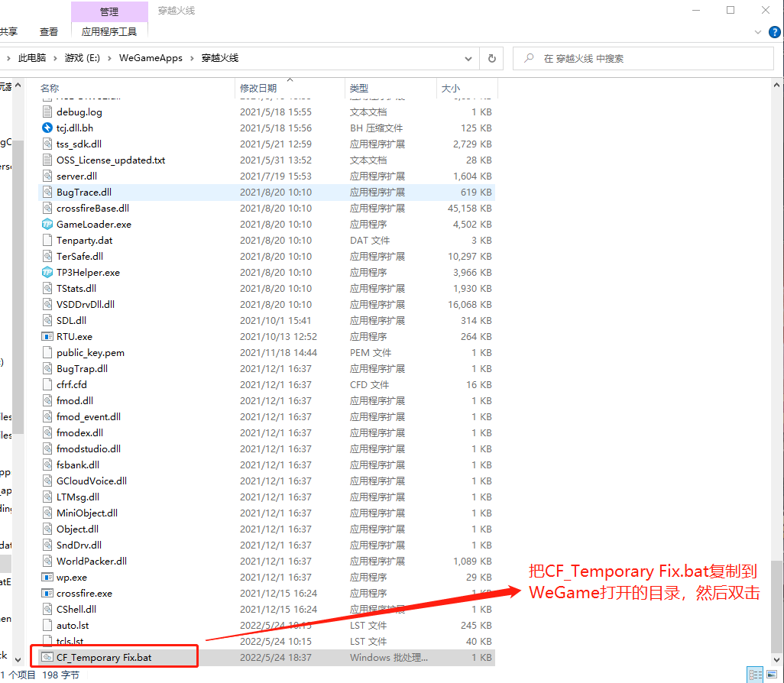Screen dimensions: 784x683
Task: Click the refresh icon next to address bar
Action: click(491, 58)
